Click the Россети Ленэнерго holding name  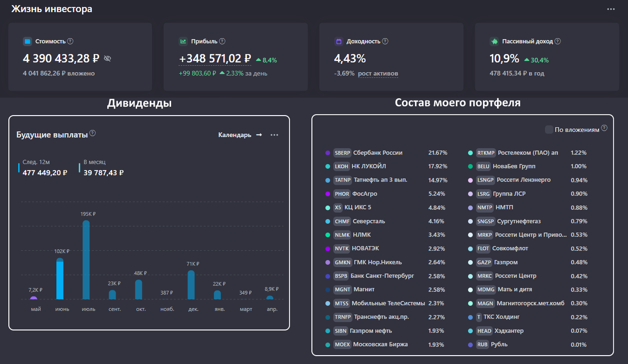tap(524, 180)
